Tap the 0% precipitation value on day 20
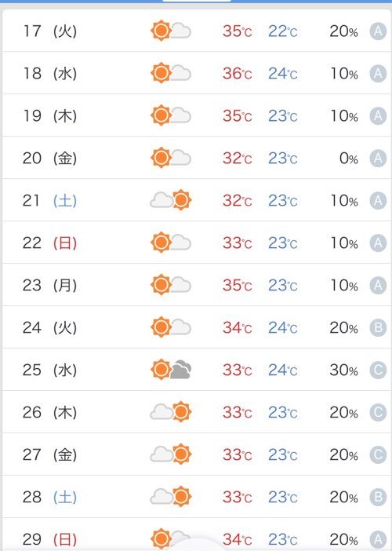Image resolution: width=392 pixels, height=551 pixels. point(348,159)
